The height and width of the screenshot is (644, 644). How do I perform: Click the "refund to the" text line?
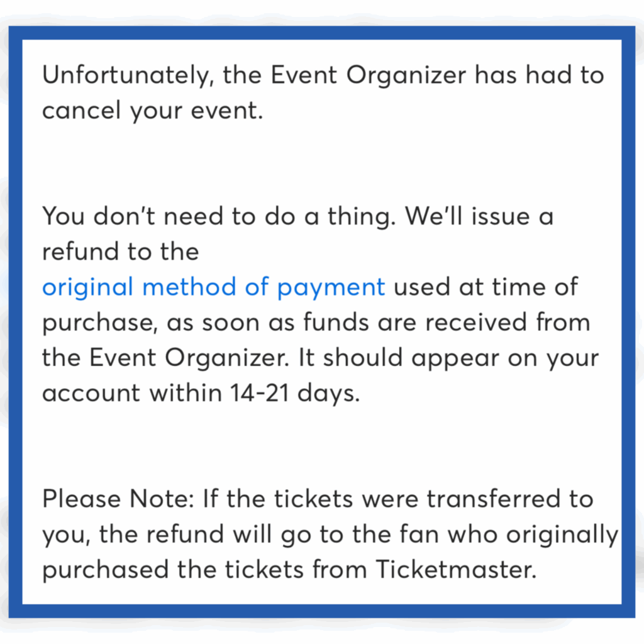[120, 252]
